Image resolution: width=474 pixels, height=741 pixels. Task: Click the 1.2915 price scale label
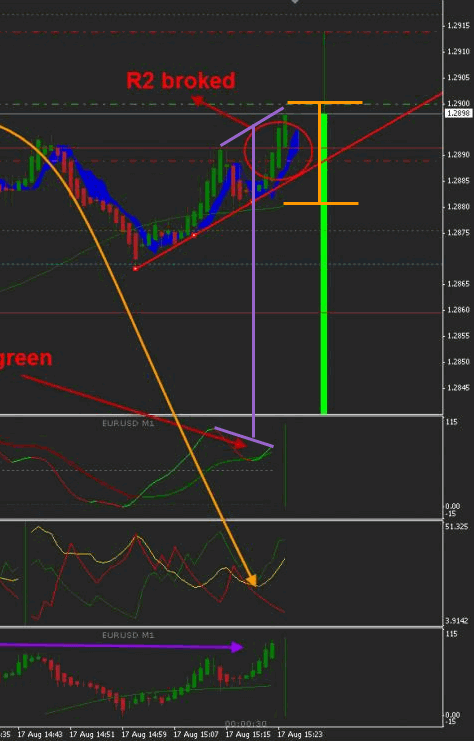pyautogui.click(x=458, y=26)
